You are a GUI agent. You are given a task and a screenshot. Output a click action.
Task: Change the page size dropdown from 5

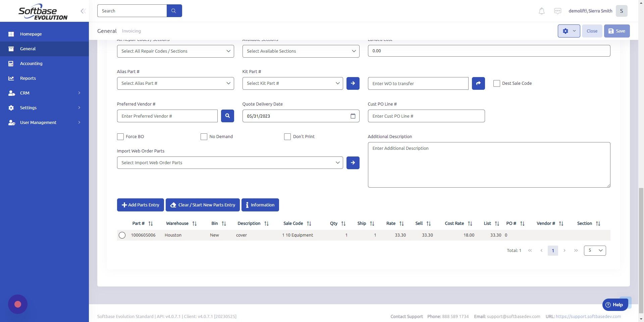tap(595, 250)
